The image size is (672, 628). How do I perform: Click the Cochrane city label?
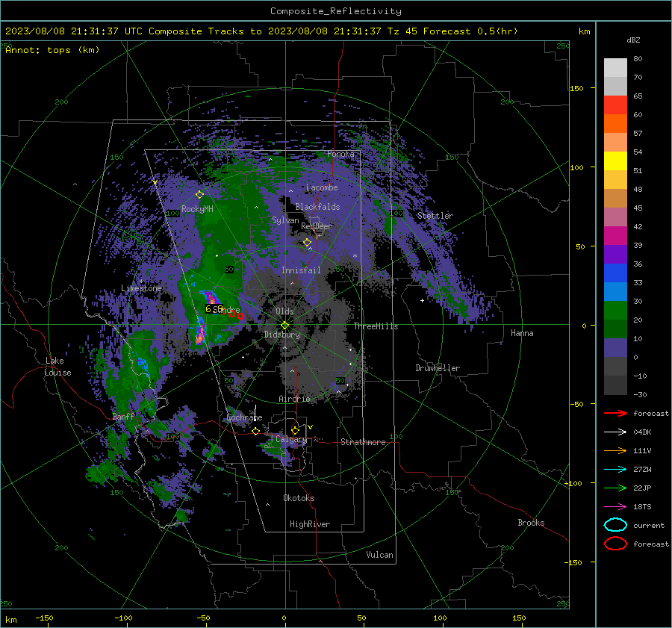click(244, 417)
